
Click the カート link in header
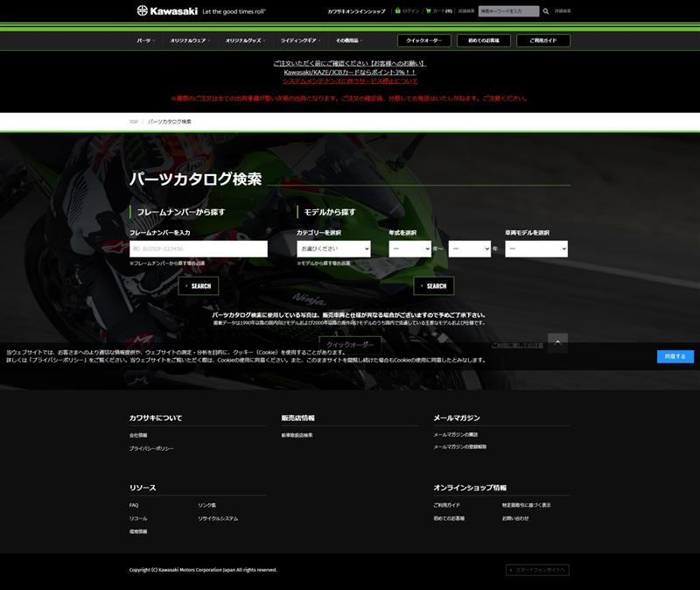click(443, 11)
